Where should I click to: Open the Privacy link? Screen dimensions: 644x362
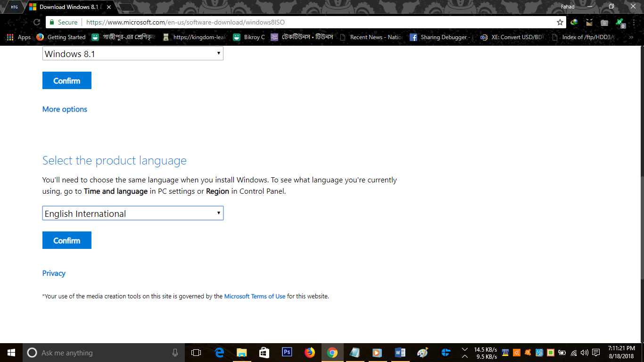coord(54,273)
